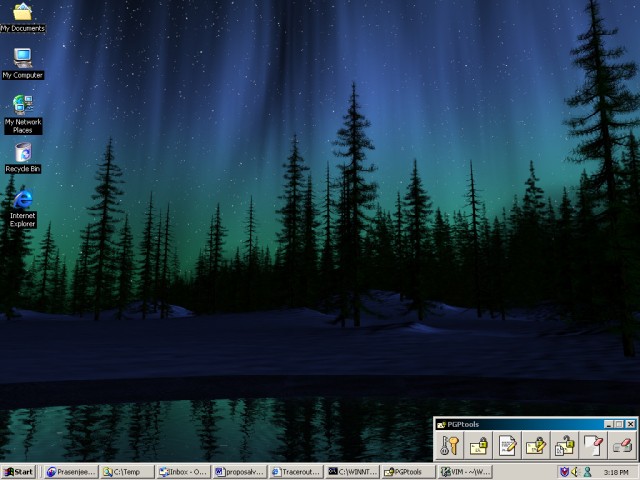Click the Decrypt/Verify icon in PGPtools
The width and height of the screenshot is (640, 480).
click(x=565, y=446)
